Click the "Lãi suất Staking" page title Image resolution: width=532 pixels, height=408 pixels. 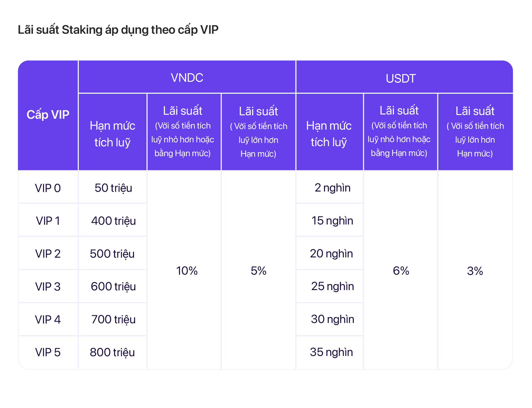click(118, 30)
